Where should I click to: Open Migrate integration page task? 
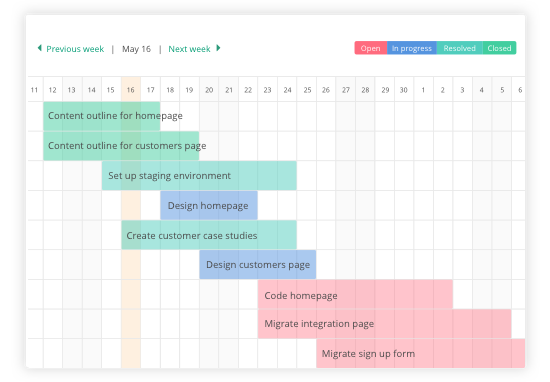384,324
